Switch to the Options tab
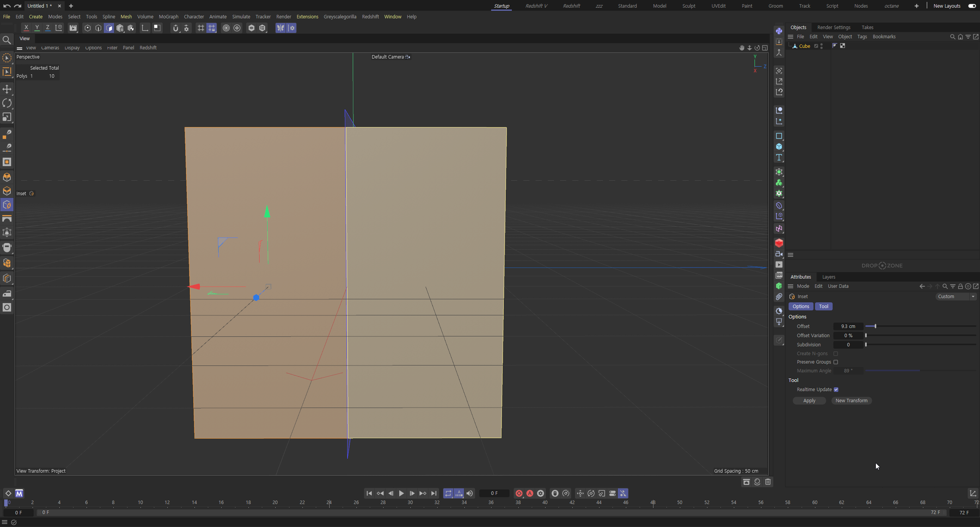The height and width of the screenshot is (527, 980). coord(801,306)
